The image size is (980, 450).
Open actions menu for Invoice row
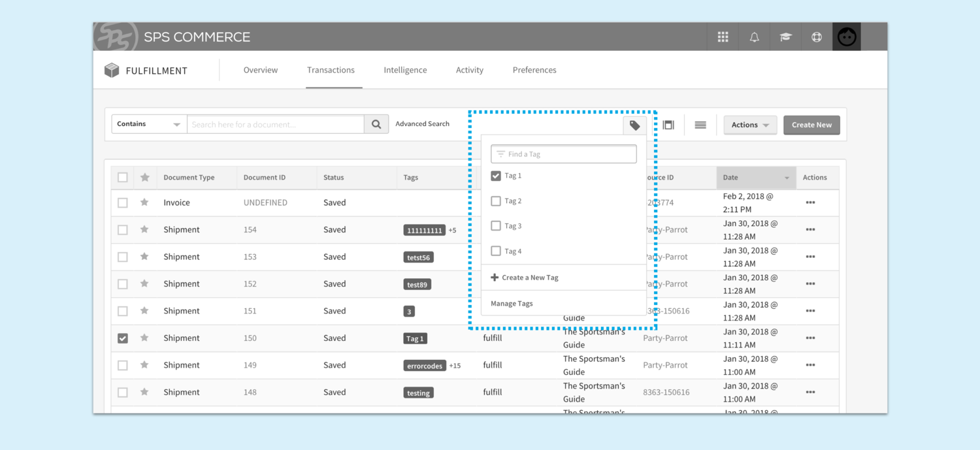click(x=810, y=202)
